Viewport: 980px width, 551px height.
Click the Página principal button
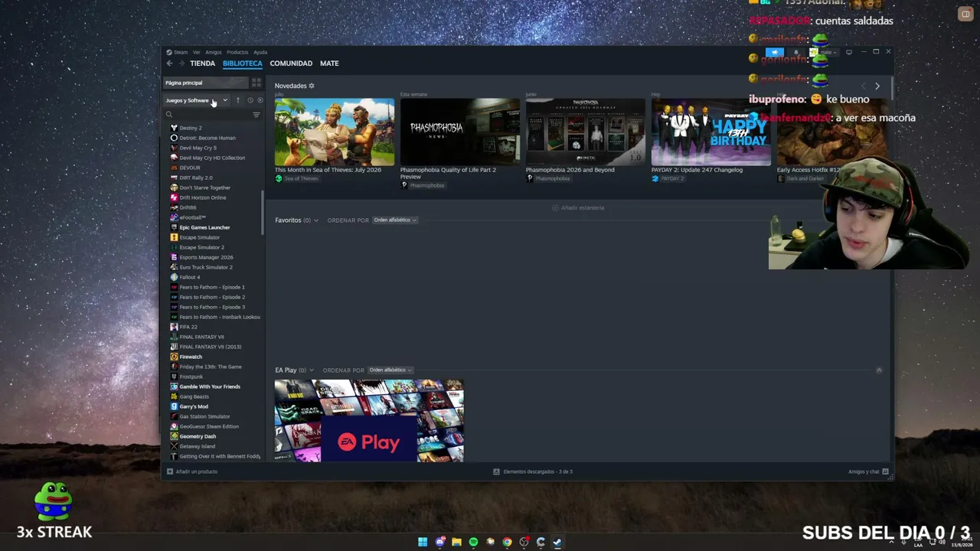coord(206,83)
